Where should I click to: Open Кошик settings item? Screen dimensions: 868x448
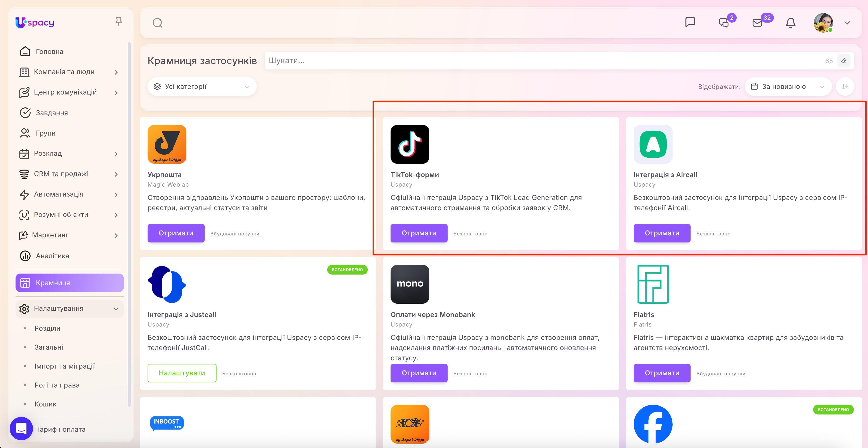45,404
